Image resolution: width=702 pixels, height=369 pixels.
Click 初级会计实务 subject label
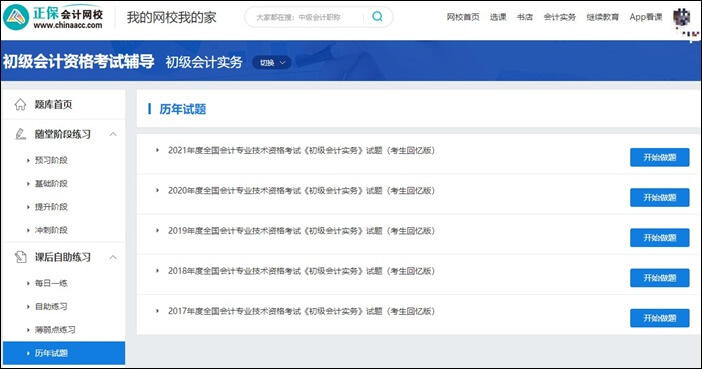tap(204, 62)
